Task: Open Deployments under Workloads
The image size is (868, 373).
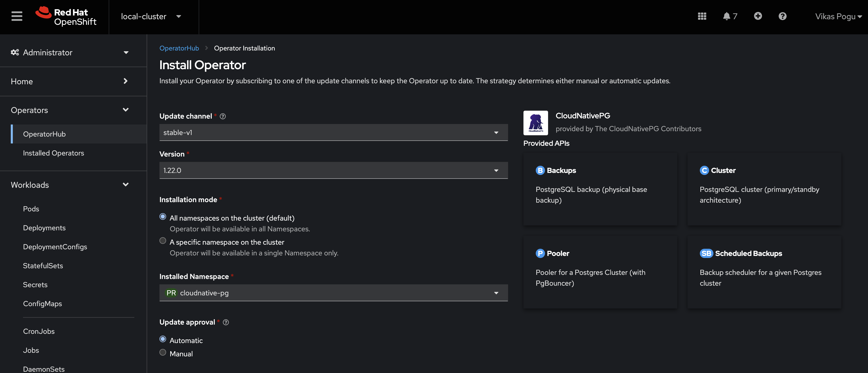Action: (44, 228)
